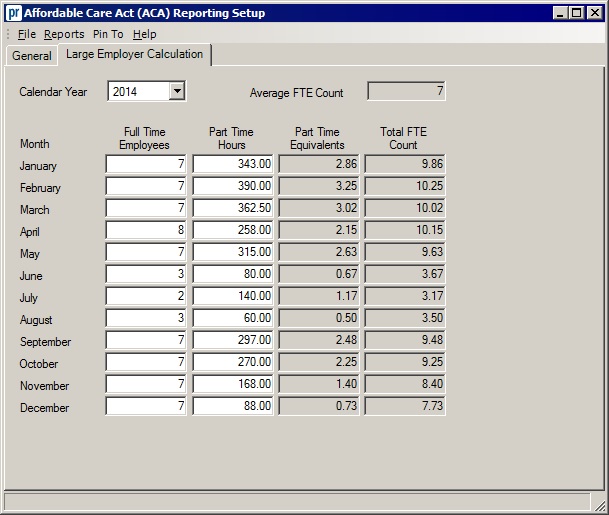Screen dimensions: 609x515
Task: Click August Full Time Employees field
Action: coord(146,318)
